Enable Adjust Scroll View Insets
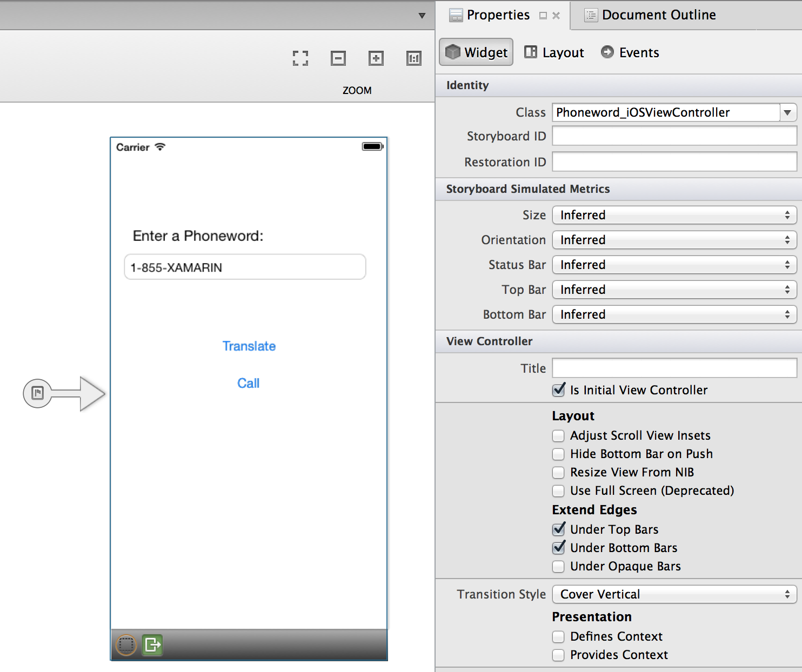Screen dimensions: 802x672 click(x=558, y=436)
